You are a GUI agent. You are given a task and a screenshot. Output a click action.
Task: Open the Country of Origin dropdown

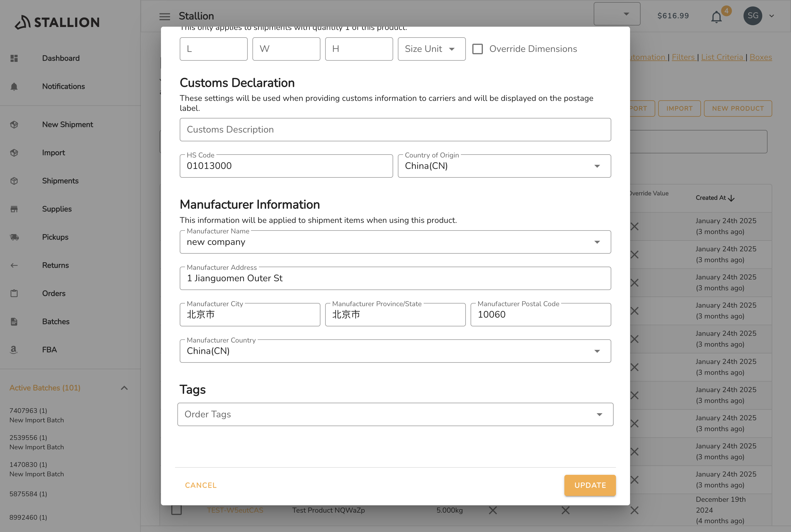(x=504, y=166)
